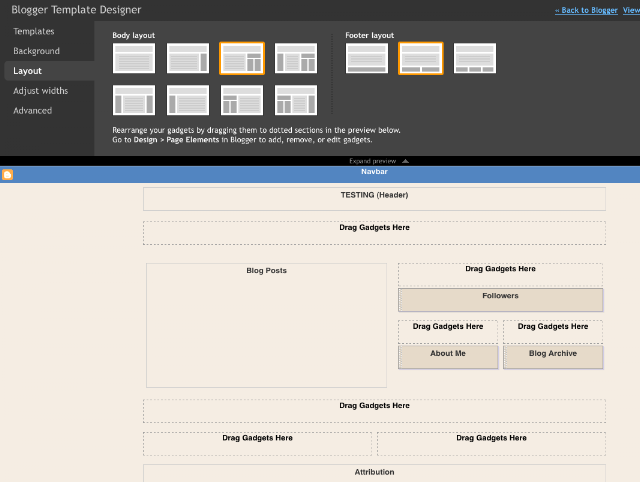
Task: Click drop zone above the Followers gadget
Action: [500, 274]
